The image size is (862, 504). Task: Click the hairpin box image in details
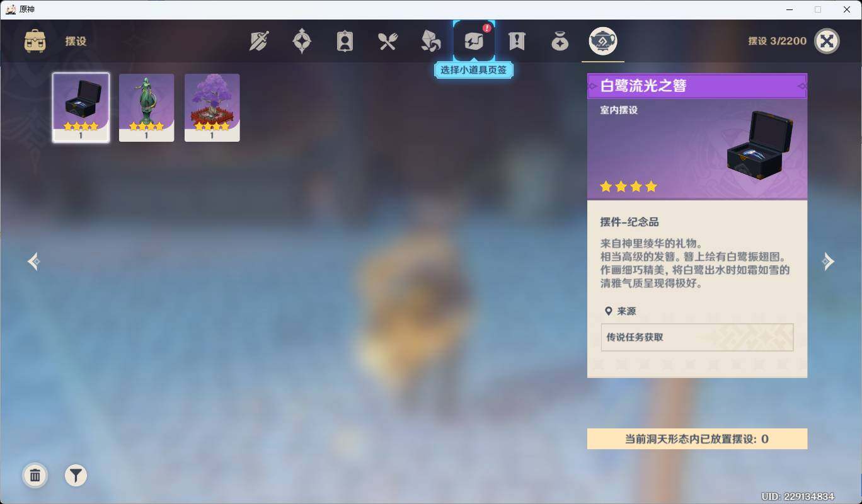[759, 146]
